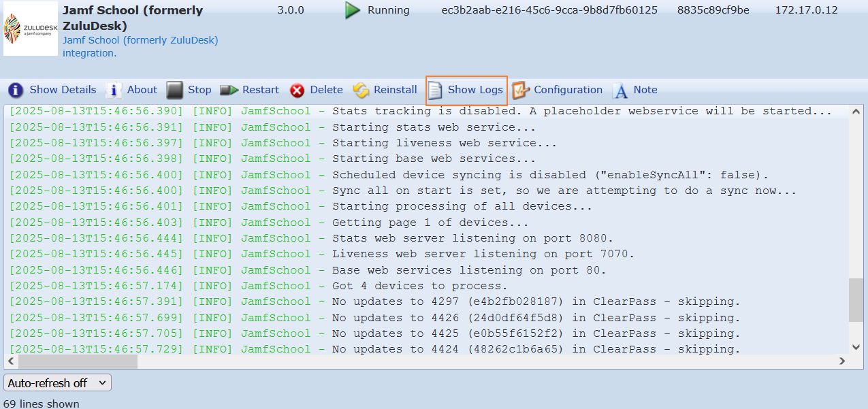Click log line Starting liveness web service
Viewport: 868px width, 409px height.
point(283,143)
